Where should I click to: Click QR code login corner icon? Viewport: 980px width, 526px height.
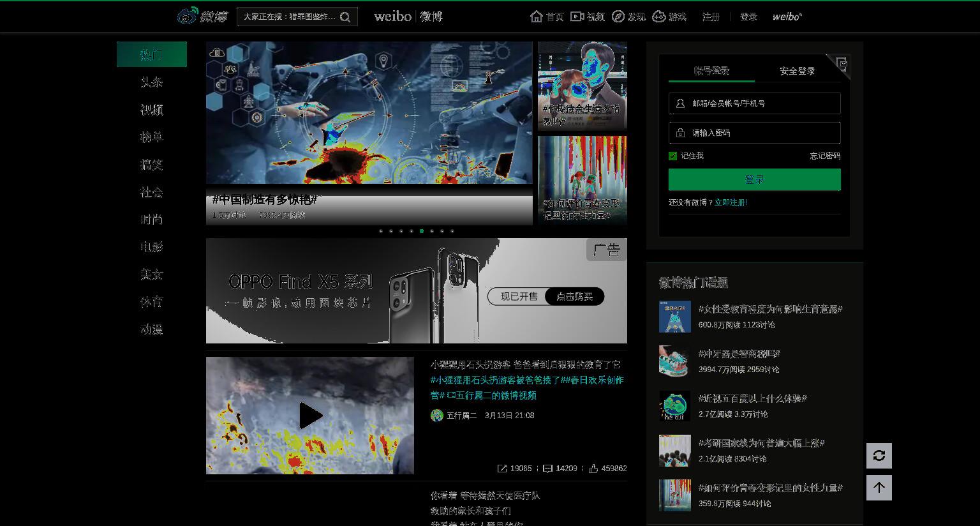(841, 64)
